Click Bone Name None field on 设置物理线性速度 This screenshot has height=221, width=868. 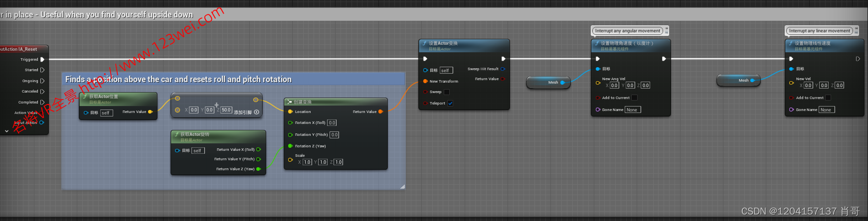point(827,110)
